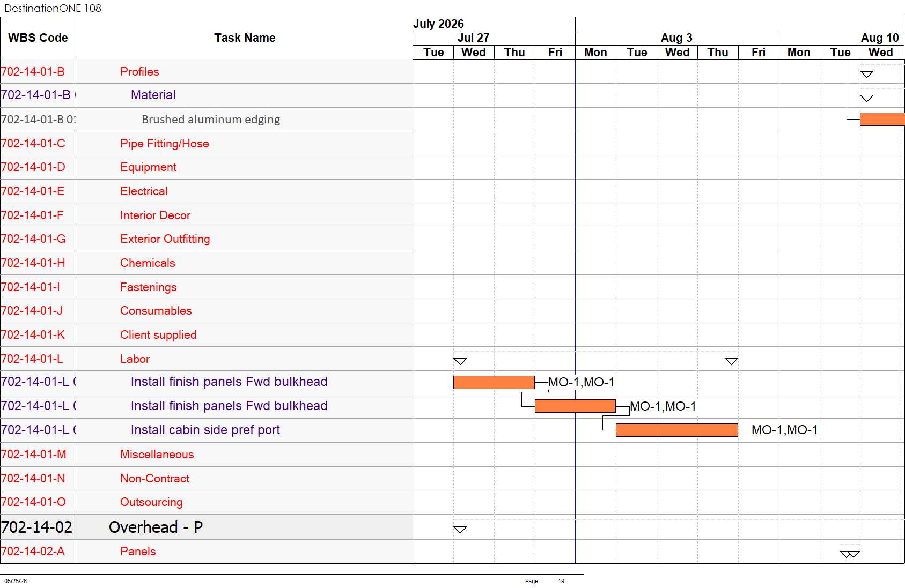The height and width of the screenshot is (588, 905).
Task: Select the Client supplied task
Action: click(x=158, y=335)
